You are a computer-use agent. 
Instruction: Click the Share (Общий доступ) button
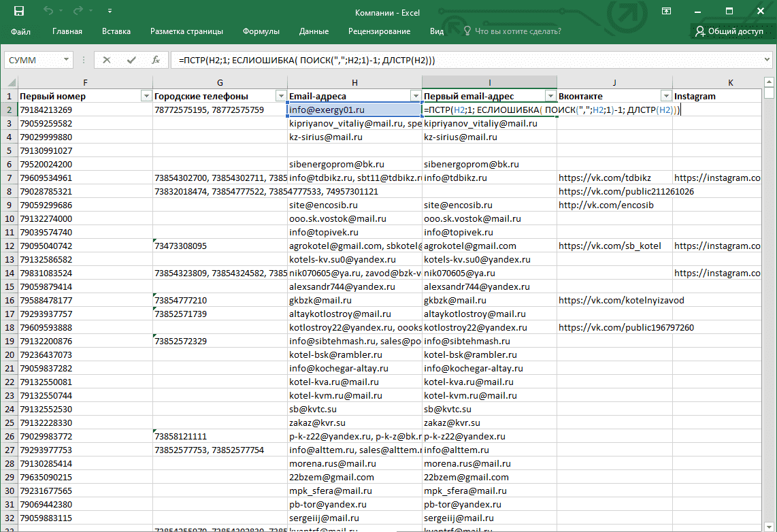[729, 31]
